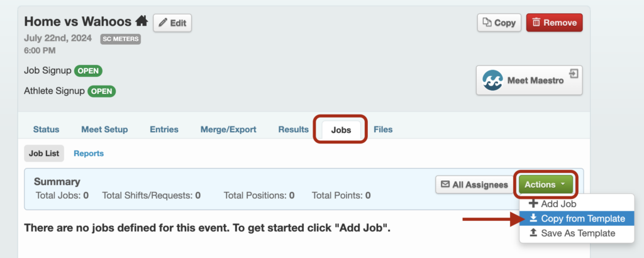Click the trash can icon on Remove
This screenshot has height=258, width=644.
point(536,22)
